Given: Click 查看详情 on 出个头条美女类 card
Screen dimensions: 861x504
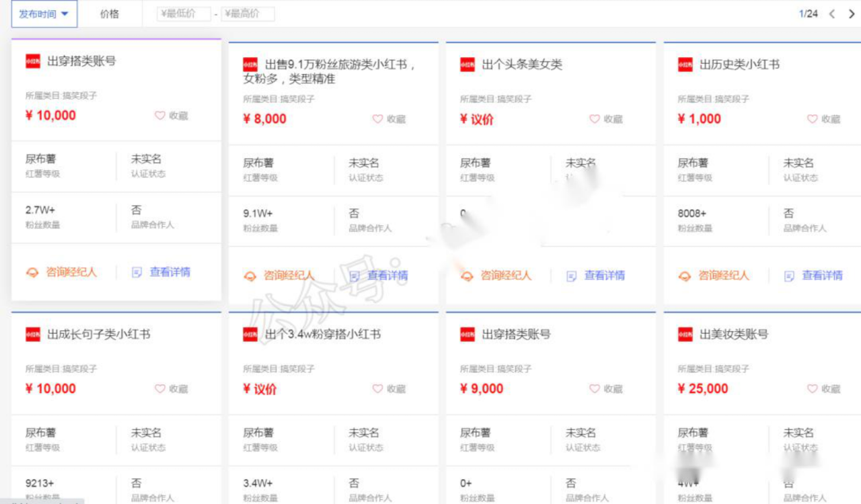Looking at the screenshot, I should 604,276.
